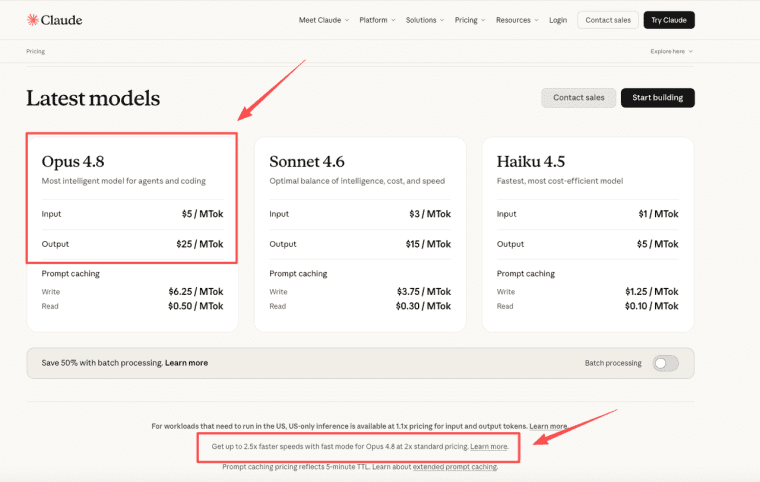Click the Sonnet 4.6 input price $3 / MTok
Image resolution: width=760 pixels, height=482 pixels.
[430, 214]
